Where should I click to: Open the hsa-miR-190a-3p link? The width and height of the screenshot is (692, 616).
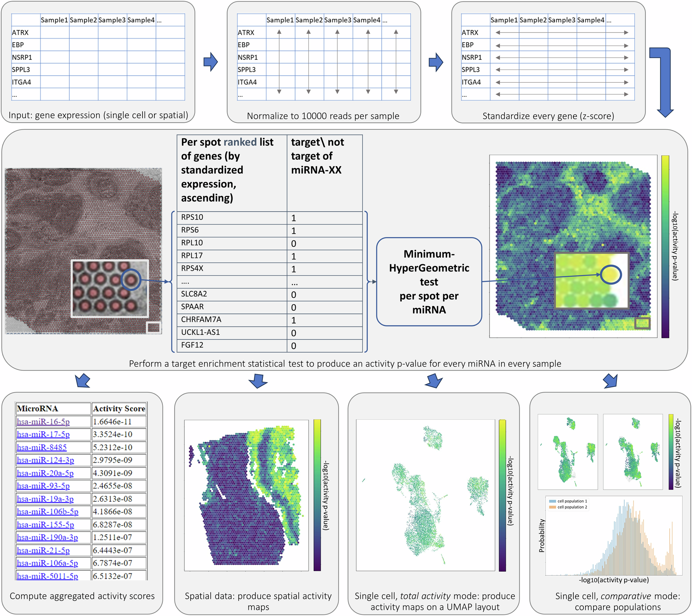[x=47, y=537]
